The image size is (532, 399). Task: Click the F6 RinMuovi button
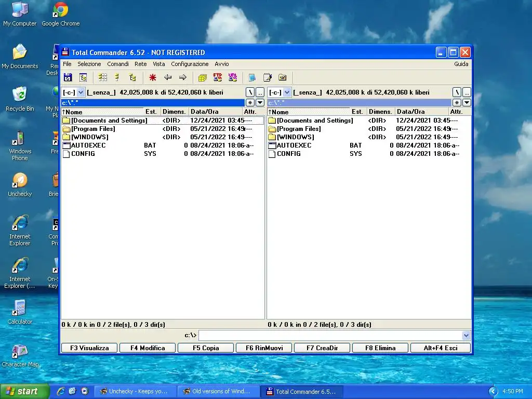(264, 348)
